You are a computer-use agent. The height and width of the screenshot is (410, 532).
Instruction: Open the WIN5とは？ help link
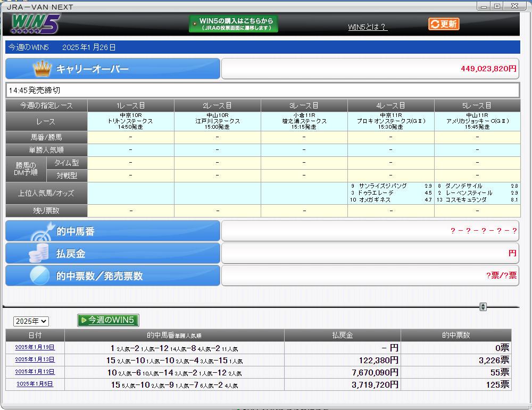click(368, 27)
